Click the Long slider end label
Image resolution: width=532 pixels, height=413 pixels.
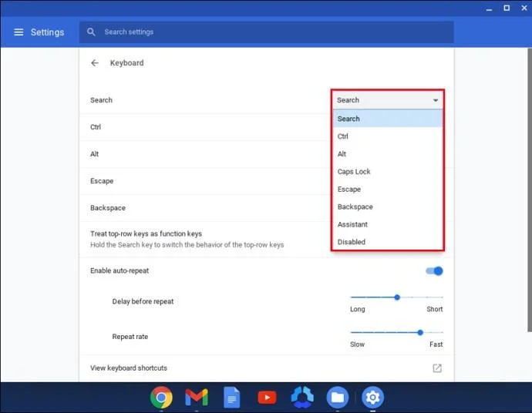(358, 309)
